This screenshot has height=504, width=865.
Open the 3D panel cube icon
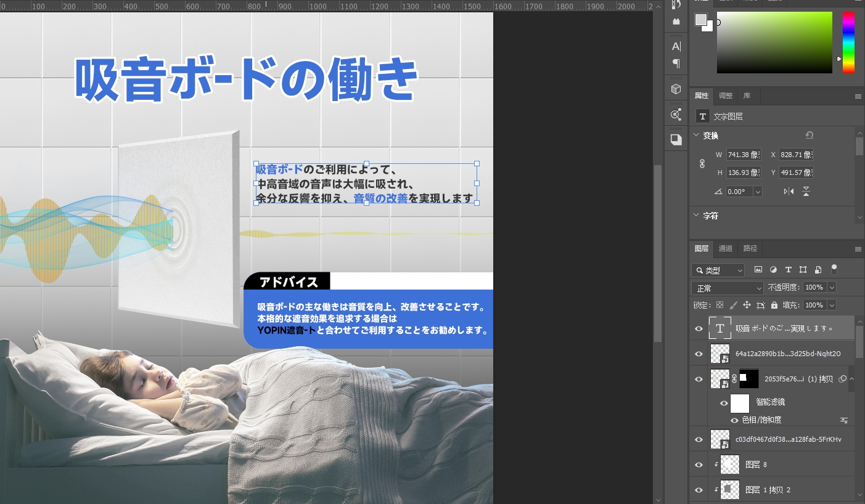coord(676,88)
